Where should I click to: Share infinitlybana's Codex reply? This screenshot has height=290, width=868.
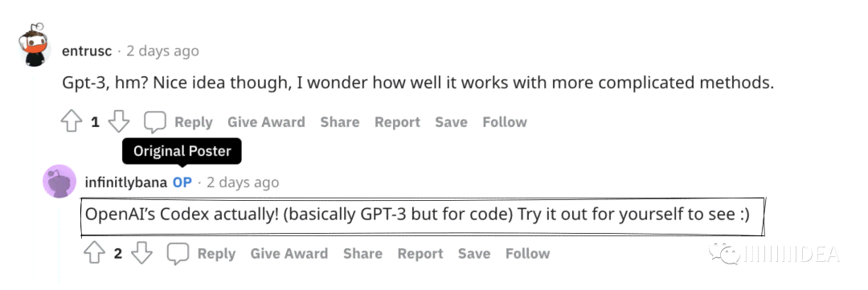362,254
